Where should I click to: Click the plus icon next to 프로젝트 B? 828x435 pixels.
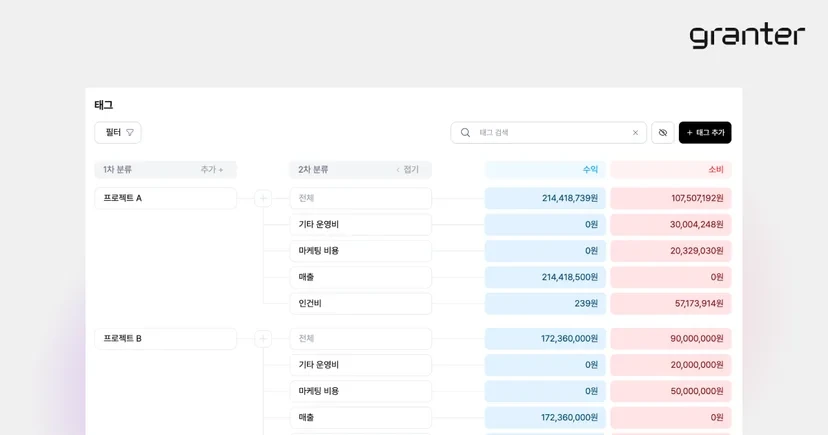tap(263, 339)
